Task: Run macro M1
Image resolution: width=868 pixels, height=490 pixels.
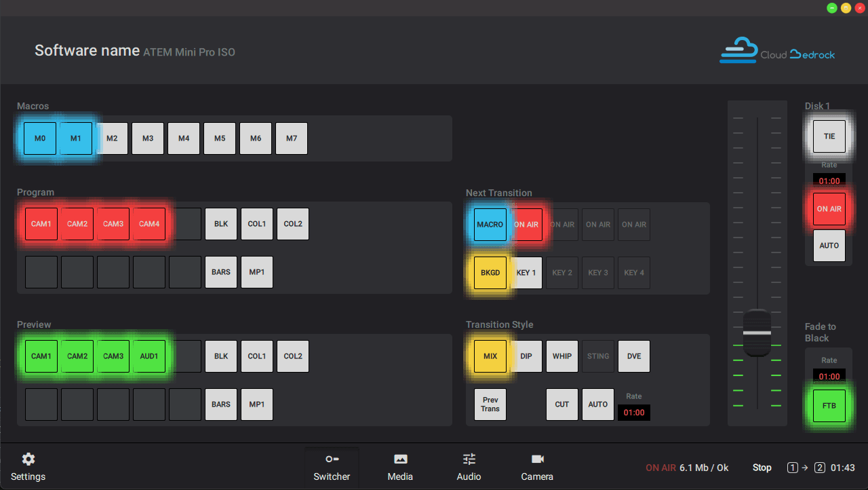Action: [x=76, y=138]
